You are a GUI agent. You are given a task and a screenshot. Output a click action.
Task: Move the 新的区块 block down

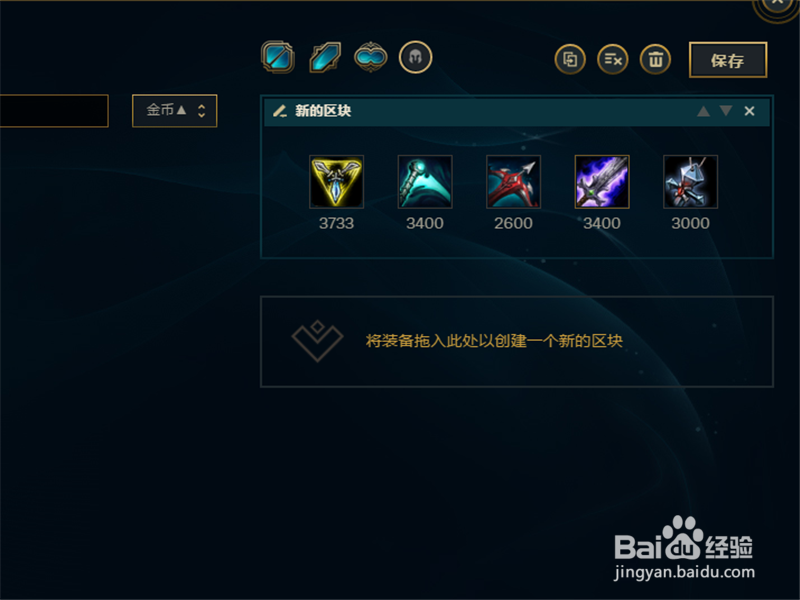726,111
